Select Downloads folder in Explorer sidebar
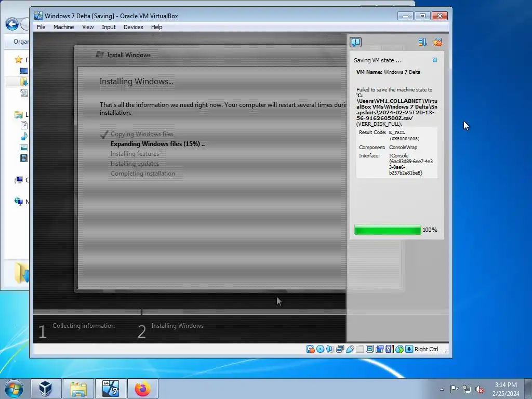Image resolution: width=532 pixels, height=399 pixels. [24, 82]
